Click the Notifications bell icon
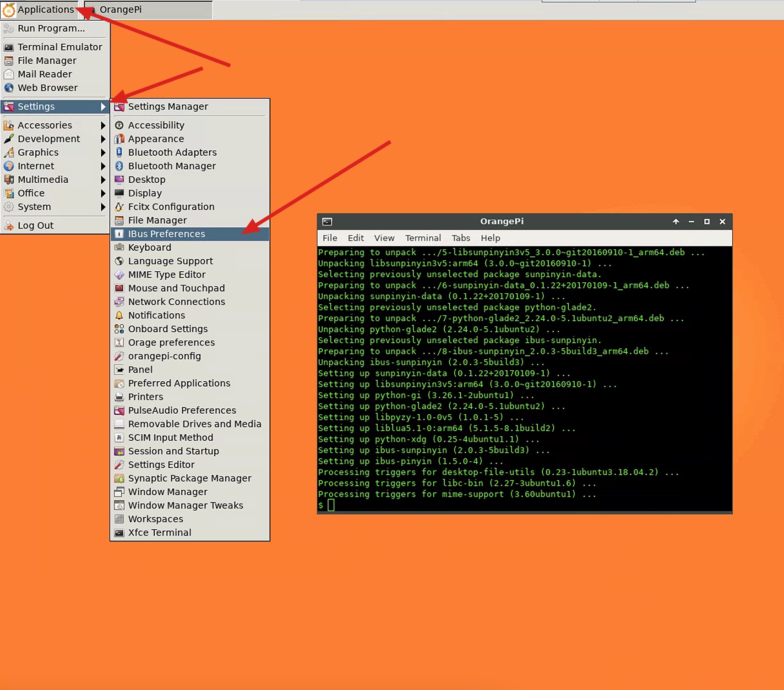 click(x=119, y=316)
